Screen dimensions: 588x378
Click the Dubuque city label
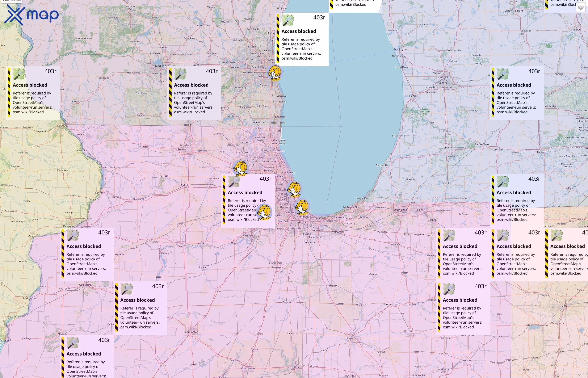pyautogui.click(x=63, y=126)
